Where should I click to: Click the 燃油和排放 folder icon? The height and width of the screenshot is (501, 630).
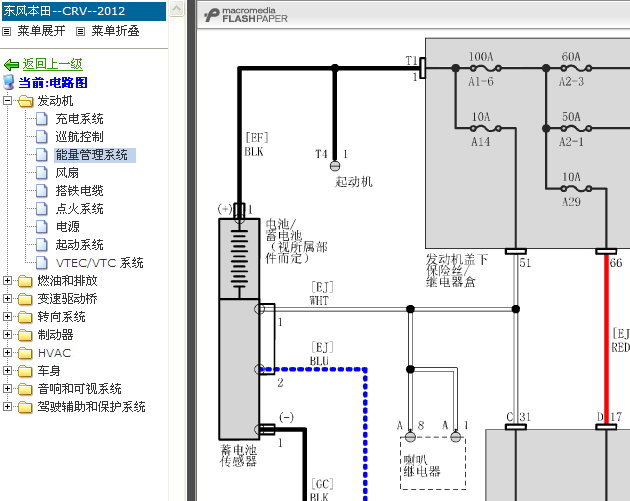25,281
